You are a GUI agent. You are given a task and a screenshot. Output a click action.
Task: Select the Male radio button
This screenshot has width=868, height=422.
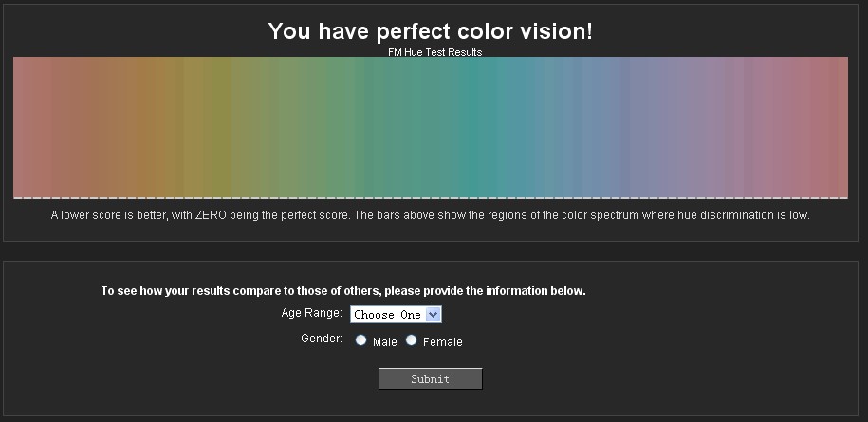click(x=360, y=340)
